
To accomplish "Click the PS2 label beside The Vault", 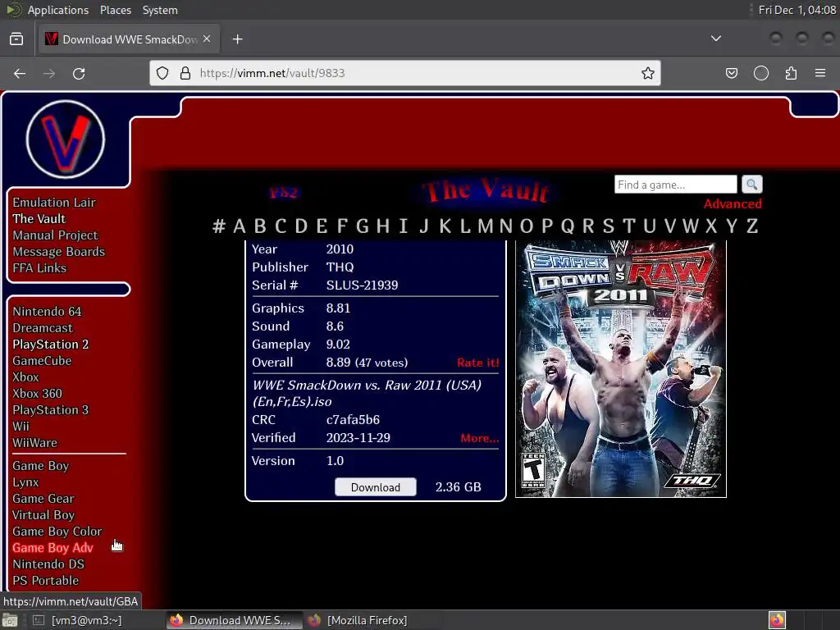I will coord(283,192).
